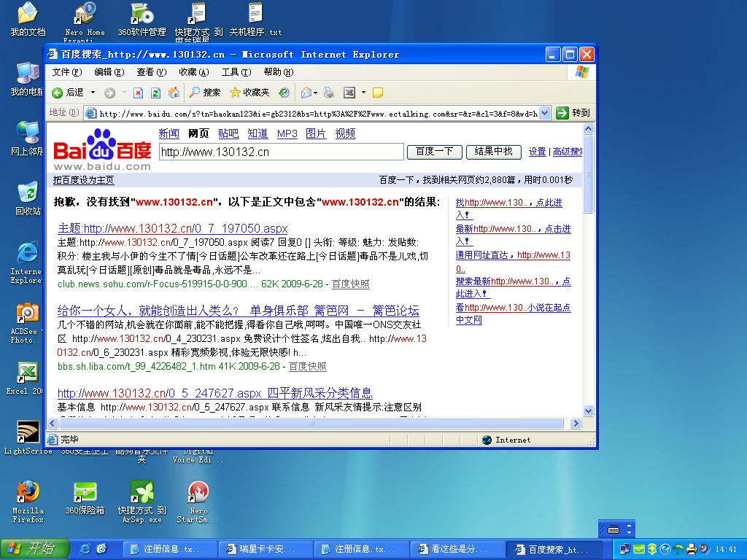The image size is (747, 560).
Task: Open the 设置 settings link
Action: tap(538, 152)
